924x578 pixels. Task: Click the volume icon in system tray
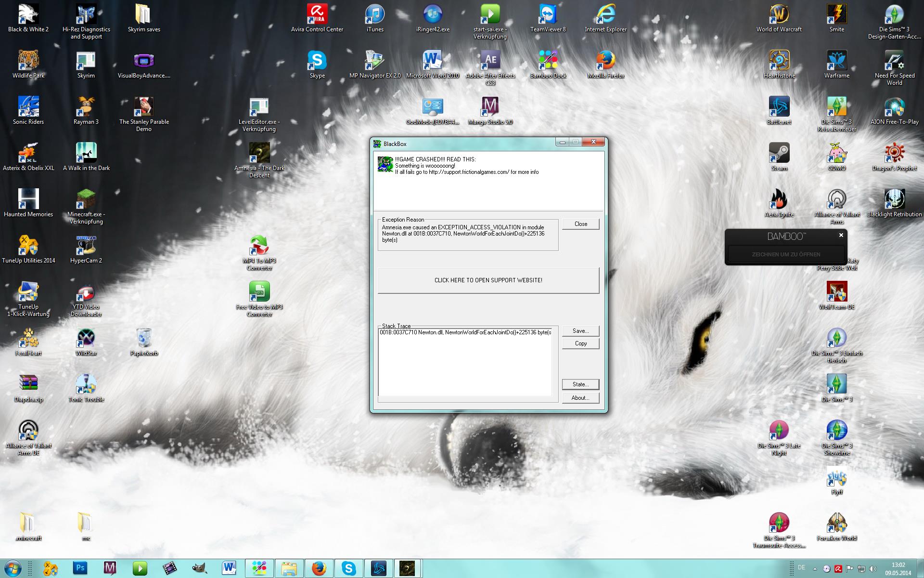[873, 569]
